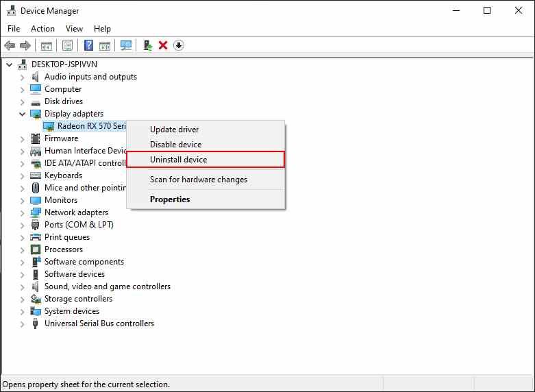Collapse the DESKTOP-JSPIVVN root node
535x392 pixels.
tap(10, 64)
